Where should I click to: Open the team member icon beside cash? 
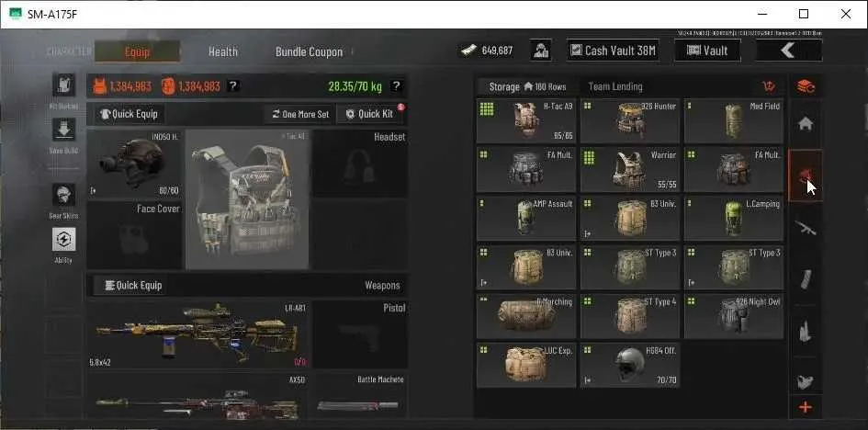pos(540,51)
